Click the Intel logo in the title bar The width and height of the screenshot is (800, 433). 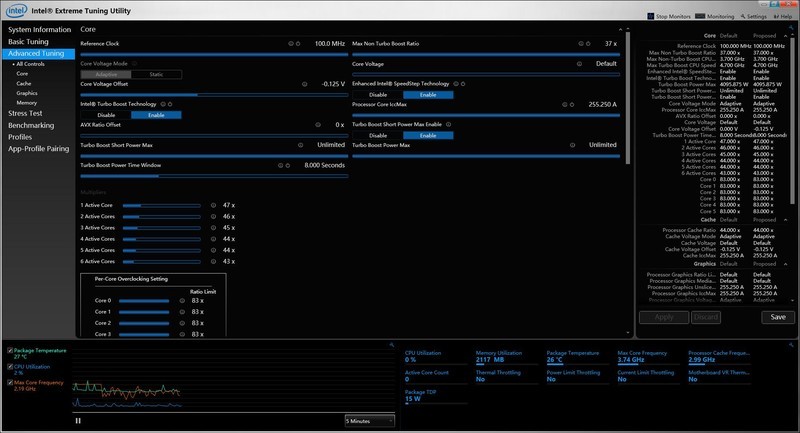coord(16,10)
